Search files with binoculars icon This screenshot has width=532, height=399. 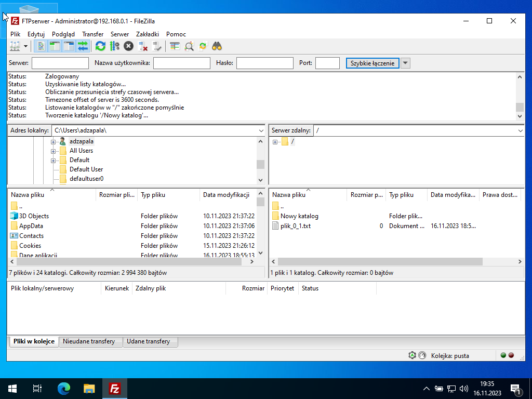(x=217, y=46)
